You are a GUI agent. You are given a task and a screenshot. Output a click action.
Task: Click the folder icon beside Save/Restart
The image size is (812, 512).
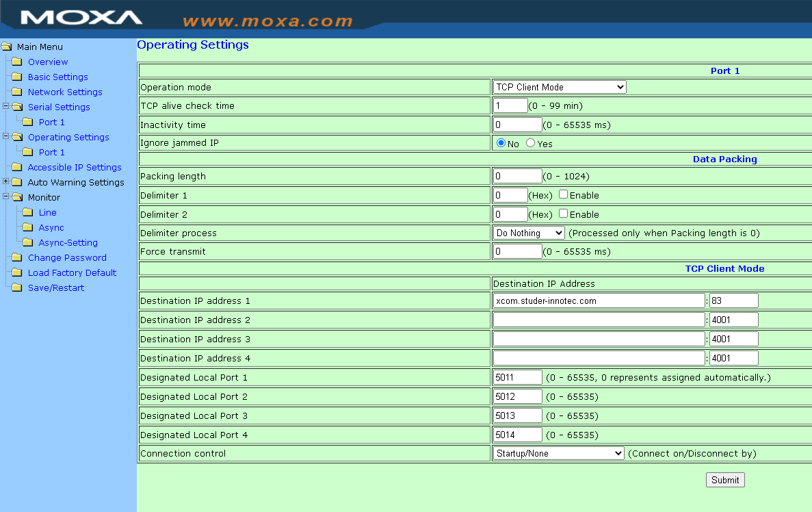coord(17,287)
